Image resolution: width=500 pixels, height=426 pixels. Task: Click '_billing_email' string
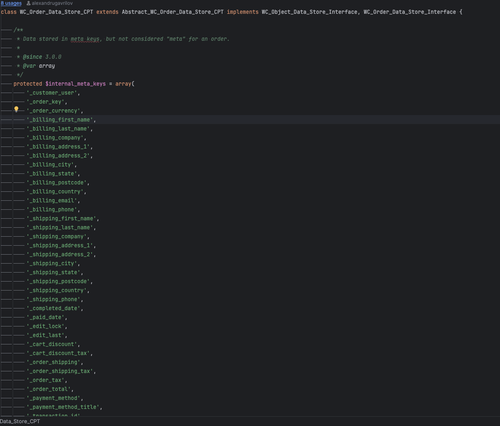tap(52, 201)
